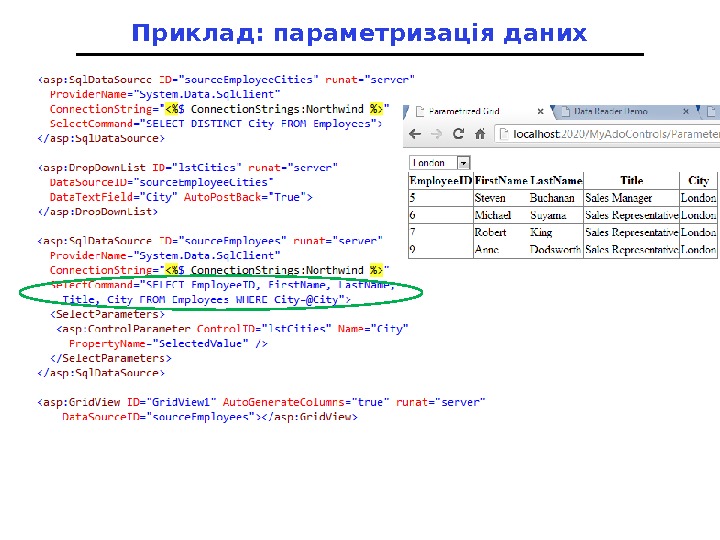This screenshot has width=720, height=540.
Task: Go to browser Home icon
Action: pos(480,134)
